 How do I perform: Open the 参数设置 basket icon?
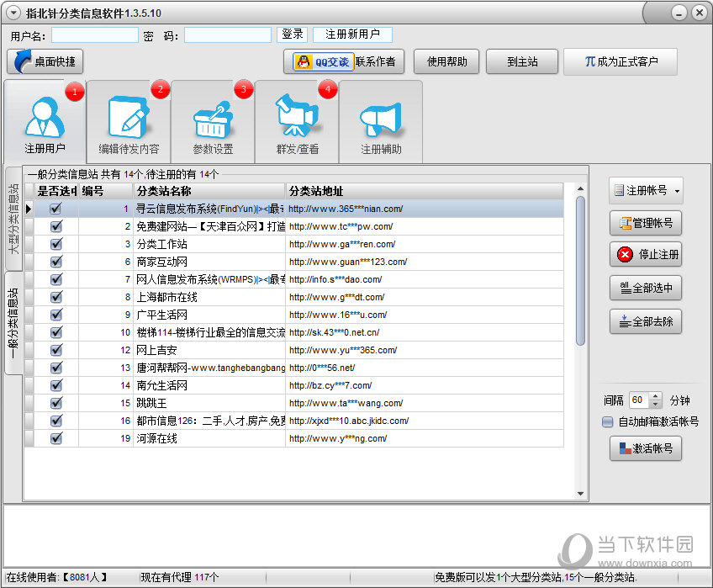[x=214, y=119]
